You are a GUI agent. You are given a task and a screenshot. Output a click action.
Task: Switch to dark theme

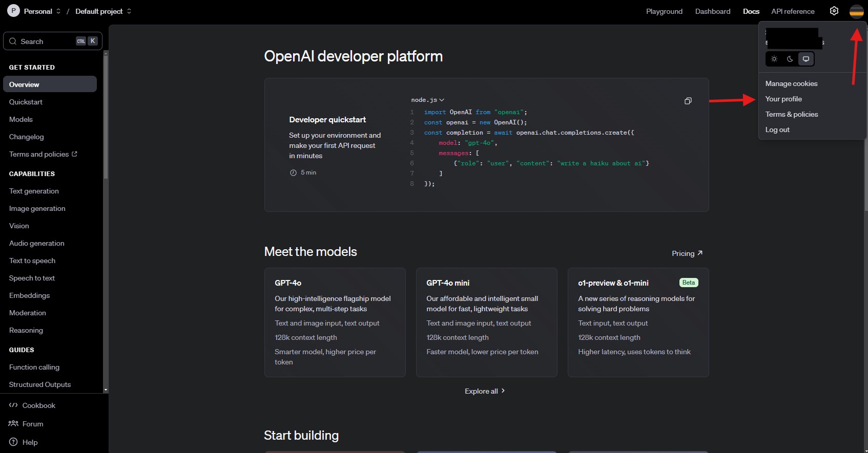tap(790, 59)
